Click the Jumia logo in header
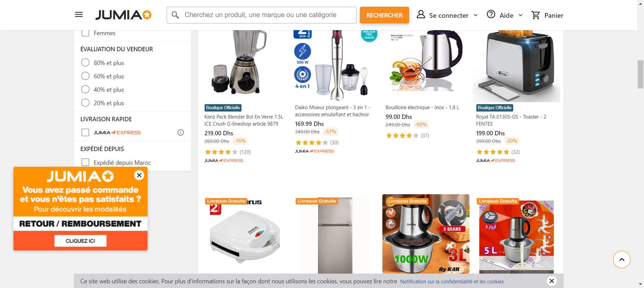 pos(123,15)
